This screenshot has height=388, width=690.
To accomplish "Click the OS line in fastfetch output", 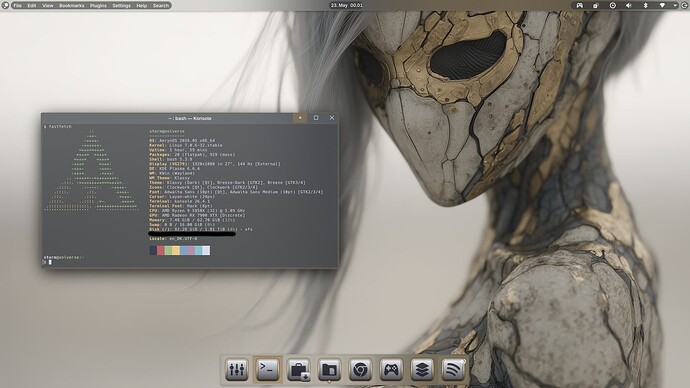I will (182, 141).
